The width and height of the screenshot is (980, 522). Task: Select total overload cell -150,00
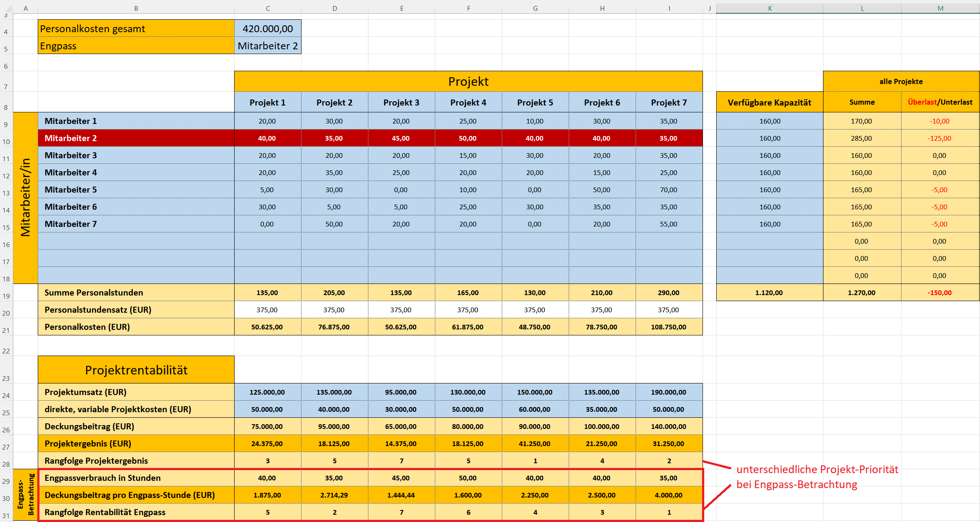(940, 293)
